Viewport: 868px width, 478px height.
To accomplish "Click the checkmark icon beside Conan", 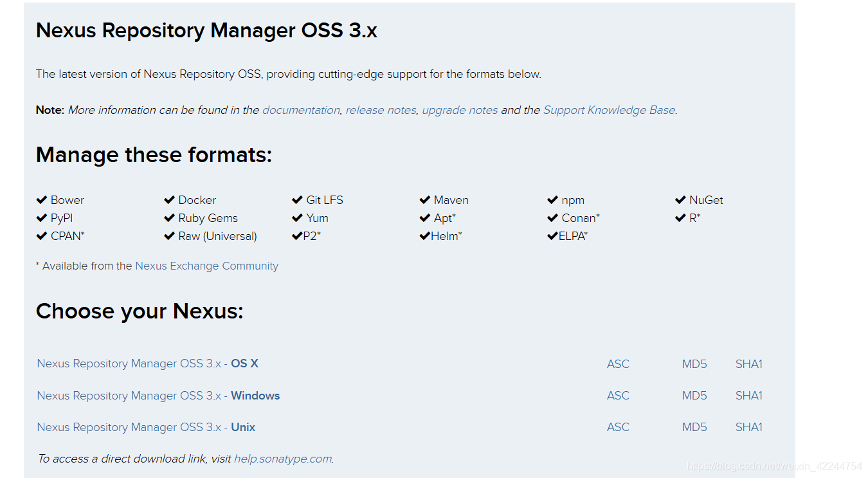I will [553, 218].
